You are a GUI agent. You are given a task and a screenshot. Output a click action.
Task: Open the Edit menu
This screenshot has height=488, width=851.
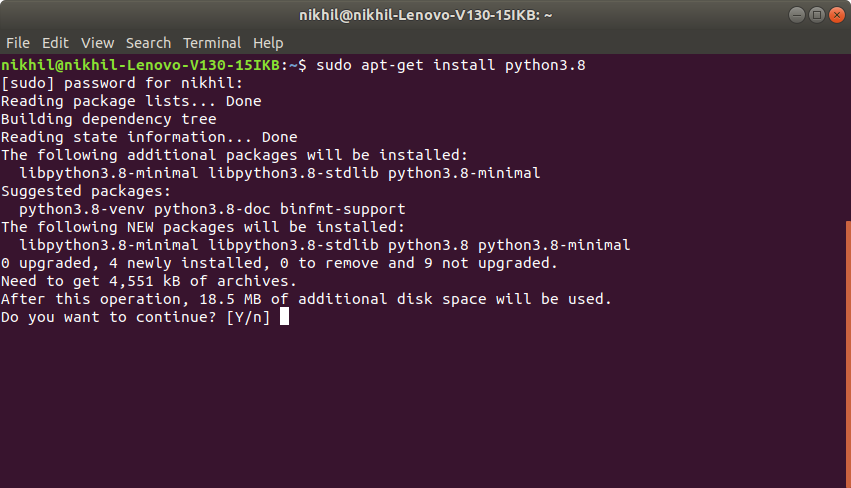55,43
